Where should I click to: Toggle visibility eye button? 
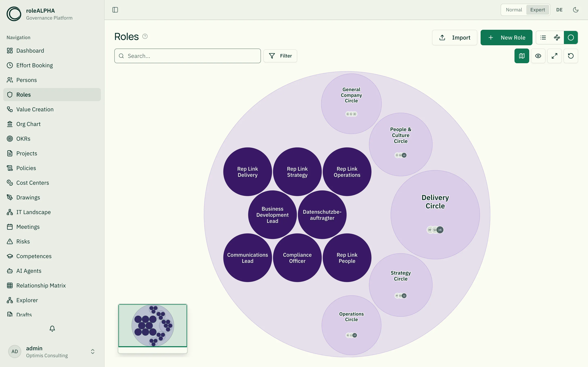pyautogui.click(x=538, y=56)
